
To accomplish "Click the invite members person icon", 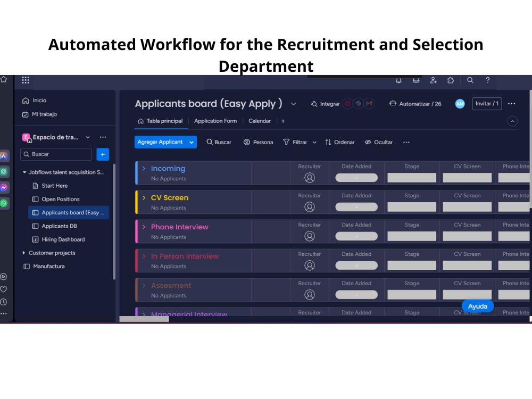I will click(x=434, y=80).
